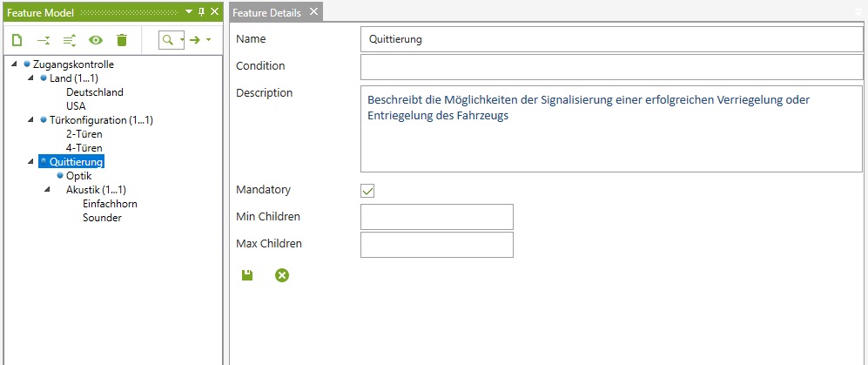Collapse the Land (1...1) tree node

(31, 78)
